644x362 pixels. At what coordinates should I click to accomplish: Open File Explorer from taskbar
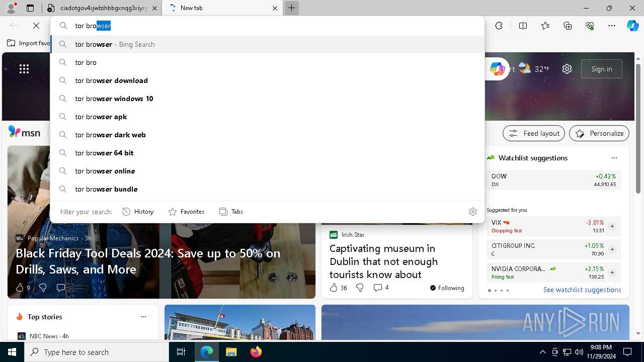coord(231,352)
